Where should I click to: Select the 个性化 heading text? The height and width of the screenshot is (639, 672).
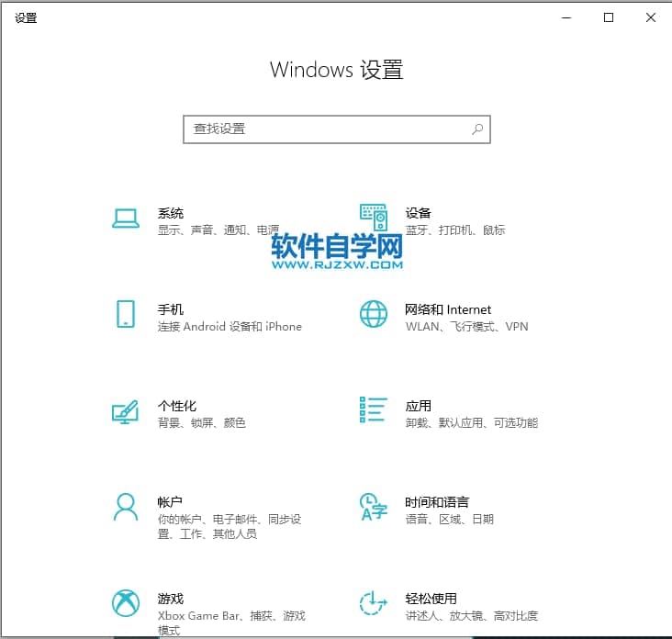tap(177, 406)
